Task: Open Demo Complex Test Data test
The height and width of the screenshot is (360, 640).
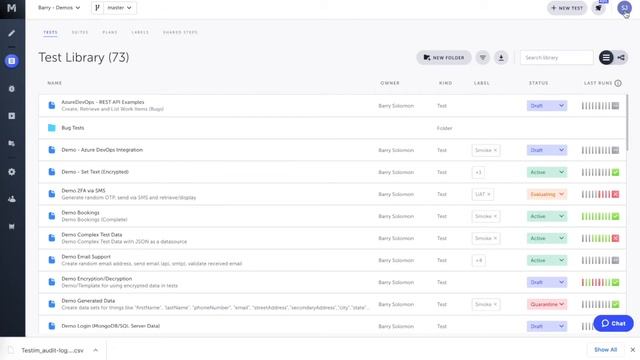Action: point(92,235)
